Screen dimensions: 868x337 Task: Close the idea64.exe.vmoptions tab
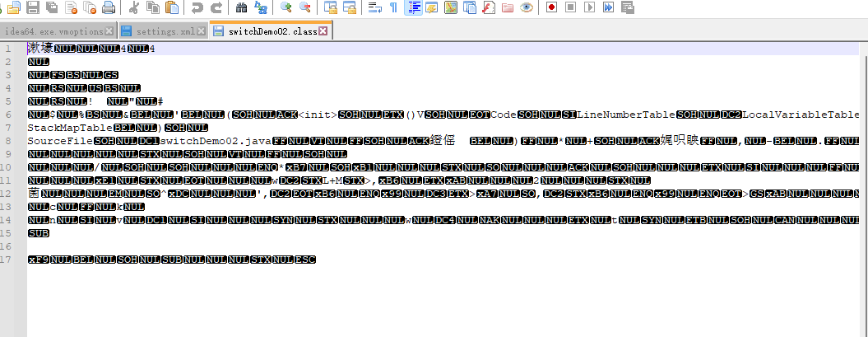pyautogui.click(x=109, y=31)
